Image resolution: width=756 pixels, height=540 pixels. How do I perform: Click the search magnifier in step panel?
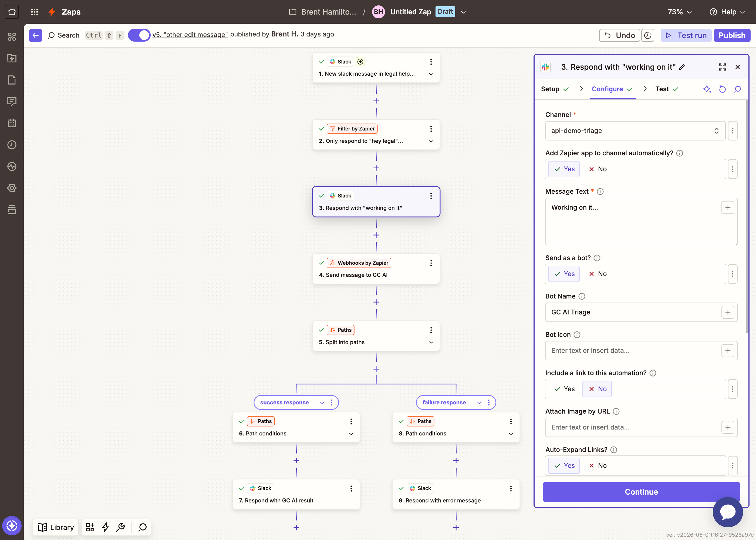(x=738, y=89)
